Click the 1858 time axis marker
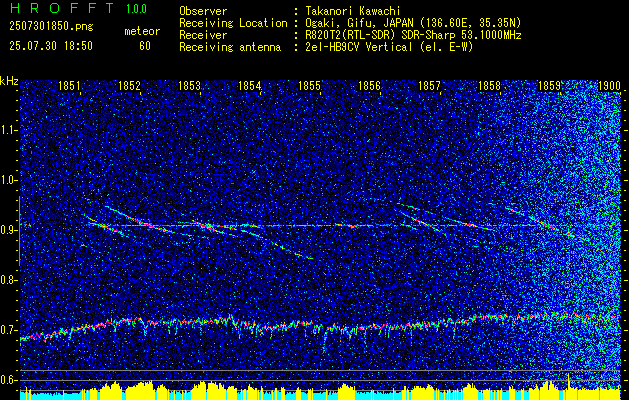629x400 pixels. point(489,85)
